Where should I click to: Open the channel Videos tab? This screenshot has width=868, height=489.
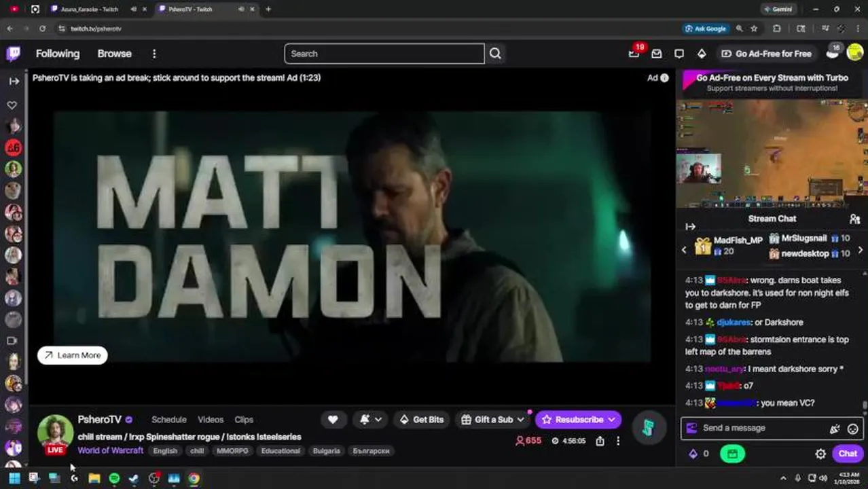(211, 420)
